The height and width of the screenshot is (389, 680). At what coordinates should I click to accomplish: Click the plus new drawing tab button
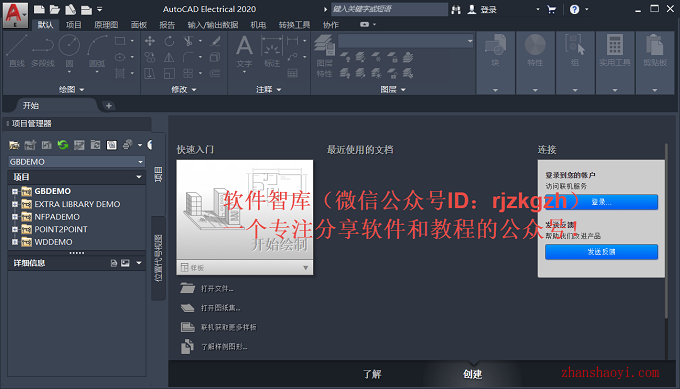coord(109,105)
